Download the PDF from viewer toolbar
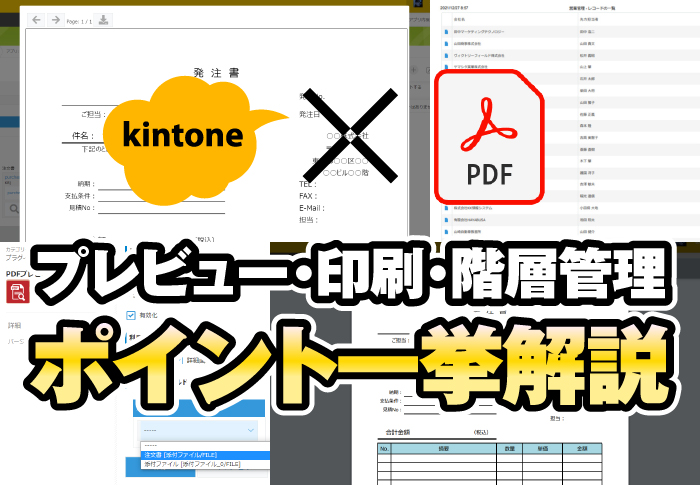This screenshot has height=485, width=700. click(x=103, y=20)
